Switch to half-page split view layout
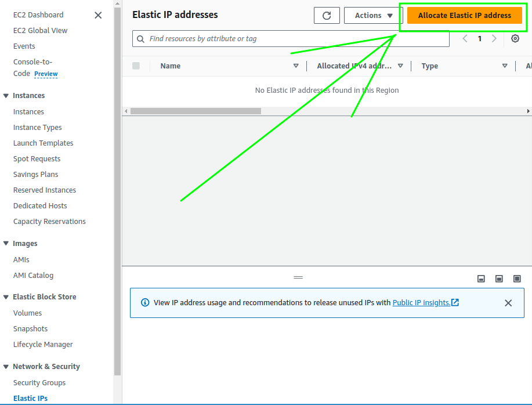 499,279
